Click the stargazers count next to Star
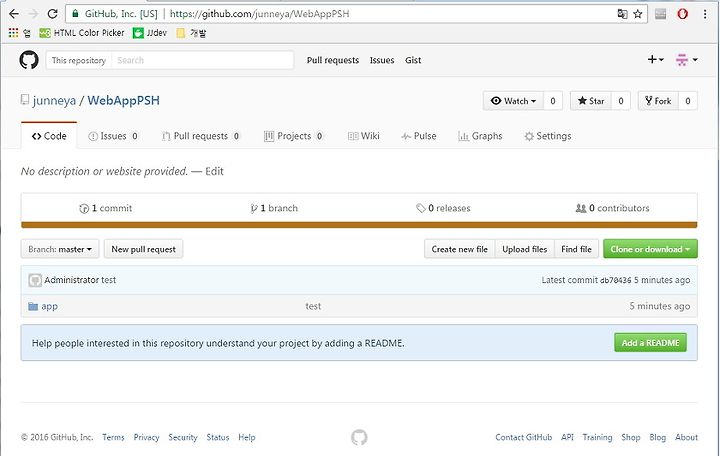The height and width of the screenshot is (456, 720). [x=621, y=101]
